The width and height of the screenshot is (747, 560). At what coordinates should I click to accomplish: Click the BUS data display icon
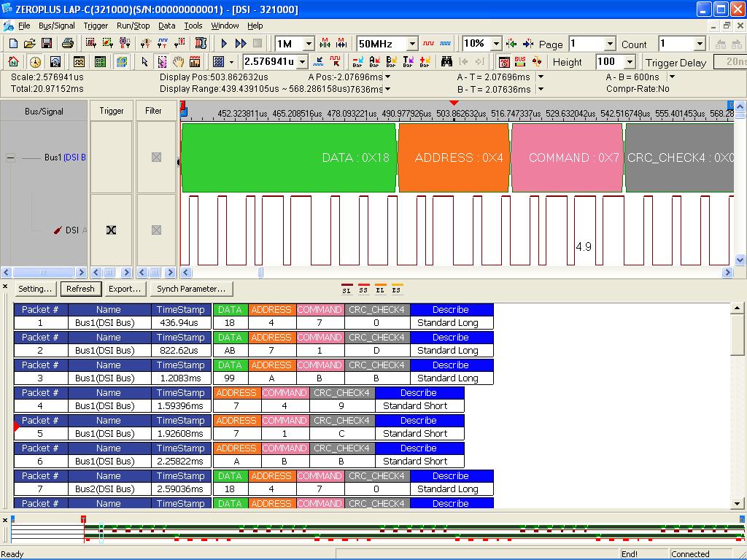519,62
